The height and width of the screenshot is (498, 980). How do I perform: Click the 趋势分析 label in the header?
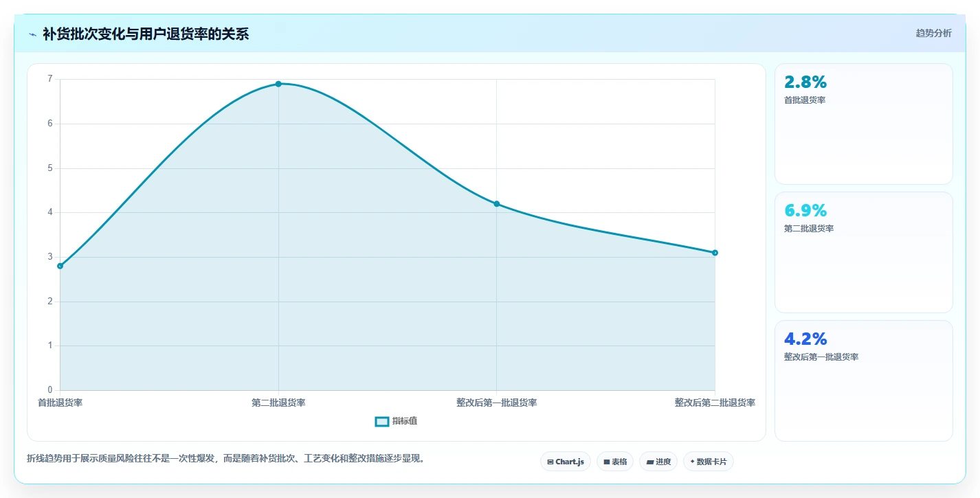[x=933, y=33]
